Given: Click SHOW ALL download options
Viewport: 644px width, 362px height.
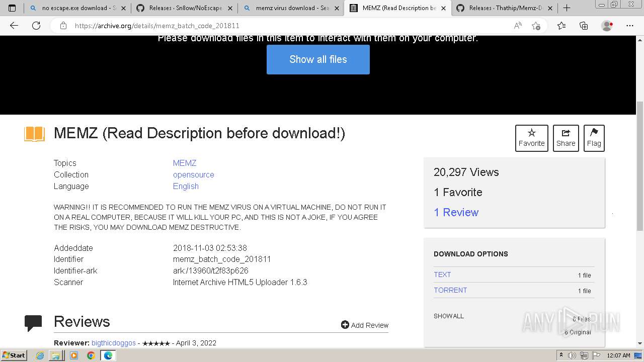Looking at the screenshot, I should click(449, 316).
